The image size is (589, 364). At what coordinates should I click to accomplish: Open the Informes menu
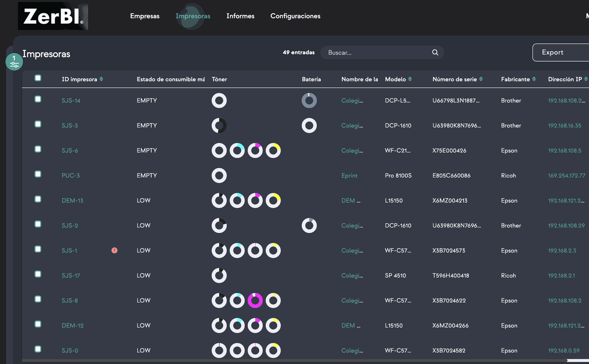[x=240, y=16]
